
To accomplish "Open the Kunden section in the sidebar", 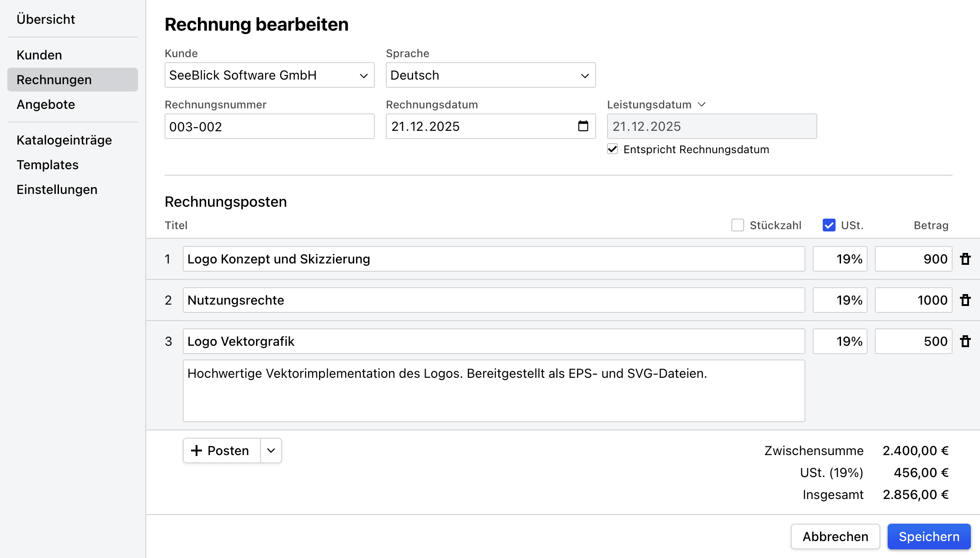I will 39,54.
